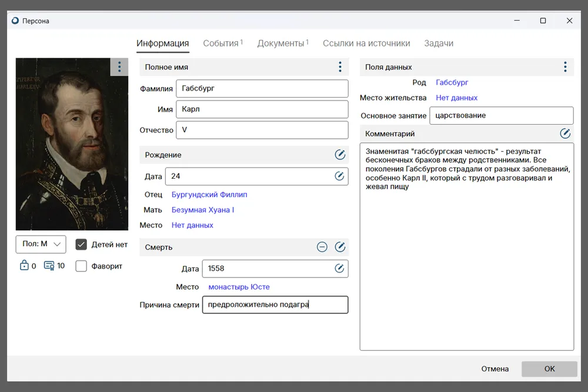Click the edit icon inside death date field
The height and width of the screenshot is (392, 588).
coord(339,269)
